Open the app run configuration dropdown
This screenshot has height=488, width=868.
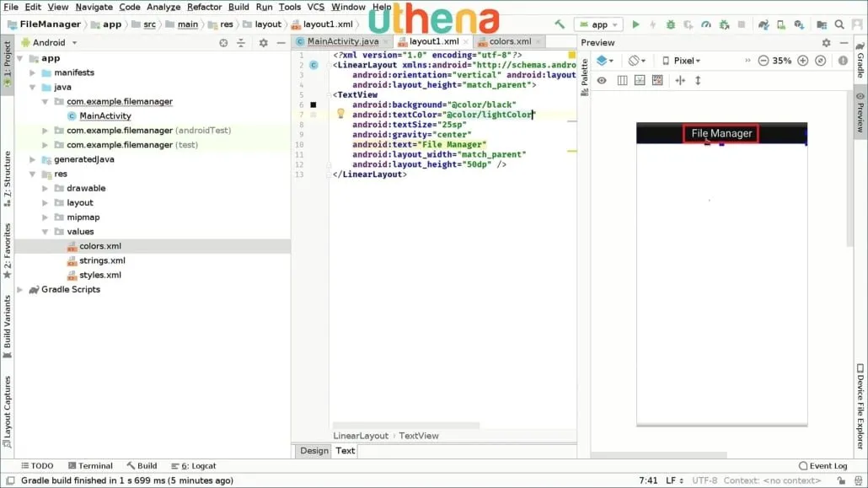click(599, 24)
